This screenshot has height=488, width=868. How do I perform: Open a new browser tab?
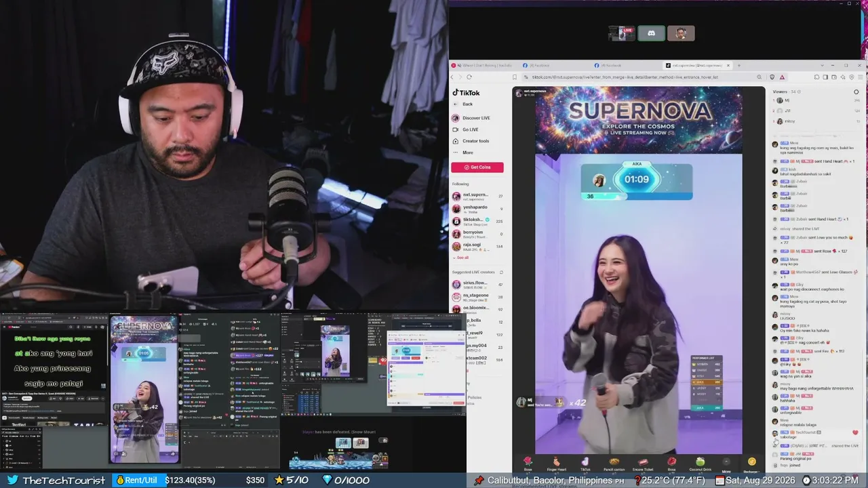[738, 66]
